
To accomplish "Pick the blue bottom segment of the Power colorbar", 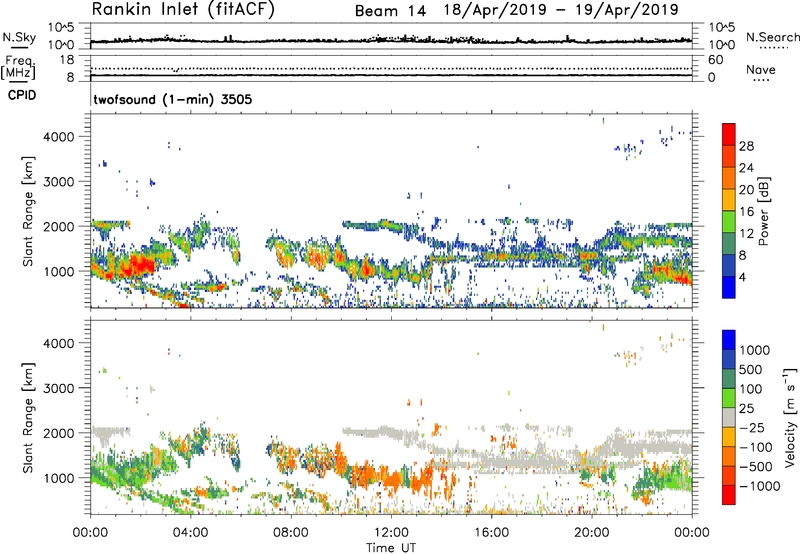I will click(729, 288).
